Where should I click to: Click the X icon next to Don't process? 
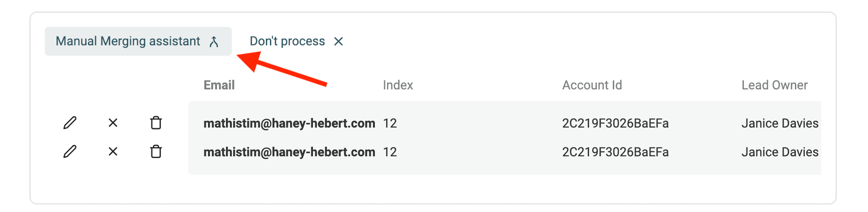pos(338,42)
